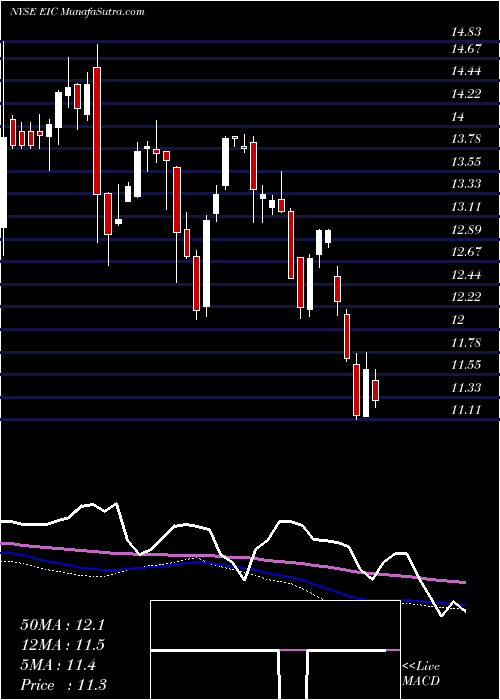
Task: Click the 50MA : 12.1 readout
Action: pos(62,625)
